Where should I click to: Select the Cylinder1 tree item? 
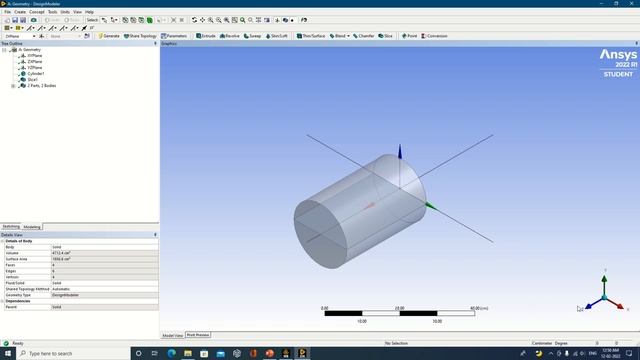pos(36,73)
